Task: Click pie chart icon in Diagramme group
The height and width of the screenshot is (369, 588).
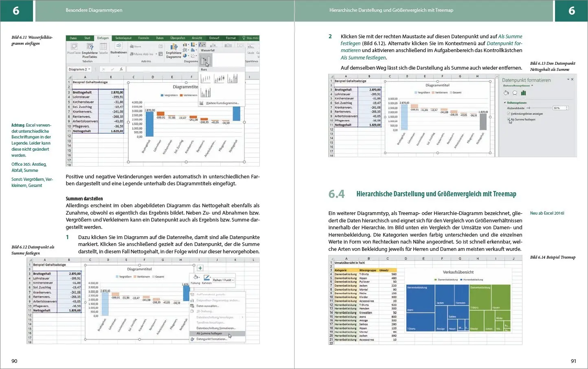Action: point(185,55)
